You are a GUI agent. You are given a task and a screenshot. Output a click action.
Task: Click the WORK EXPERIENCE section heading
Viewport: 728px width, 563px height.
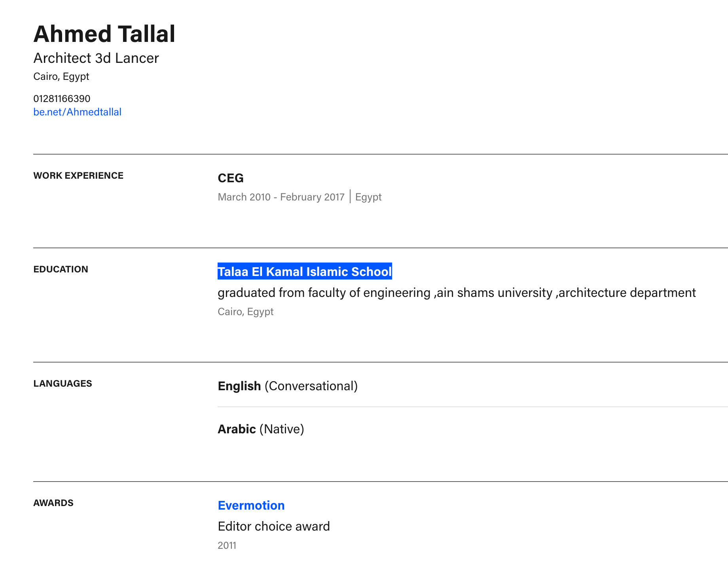coord(78,176)
